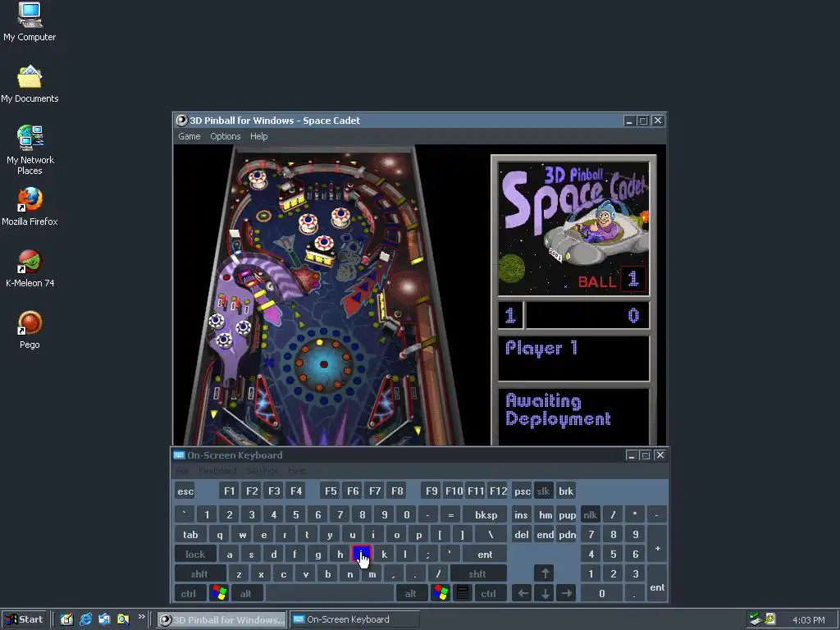Click the 3D Pinball title bar icon
Image resolution: width=840 pixels, height=630 pixels.
182,120
